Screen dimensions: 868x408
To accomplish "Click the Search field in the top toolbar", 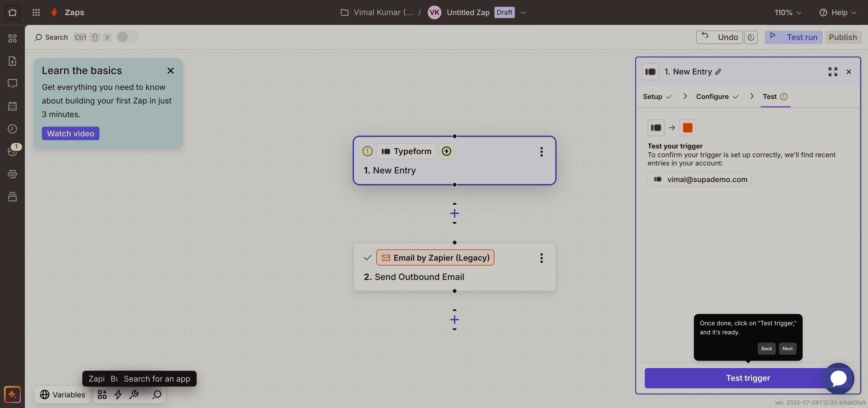I will pyautogui.click(x=51, y=37).
